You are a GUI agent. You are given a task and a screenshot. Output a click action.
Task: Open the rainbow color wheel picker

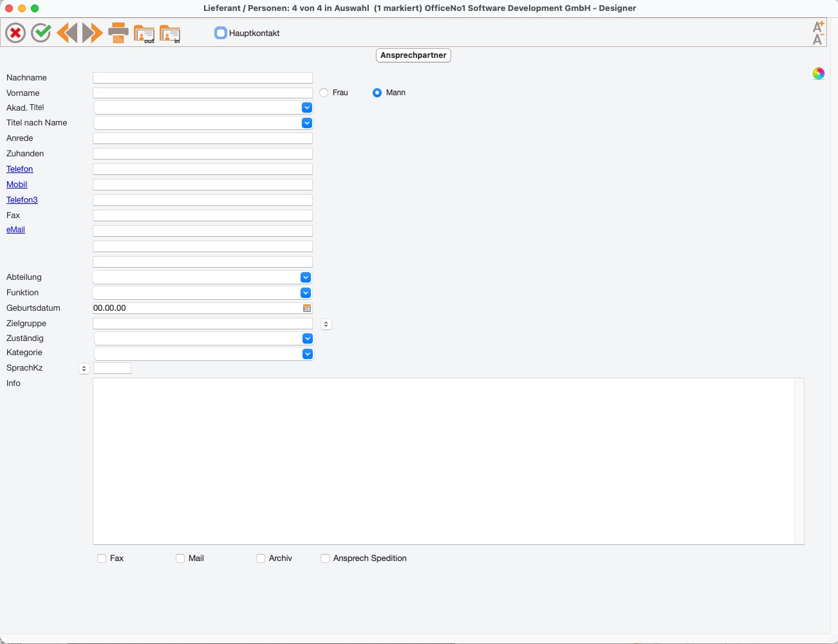[818, 73]
